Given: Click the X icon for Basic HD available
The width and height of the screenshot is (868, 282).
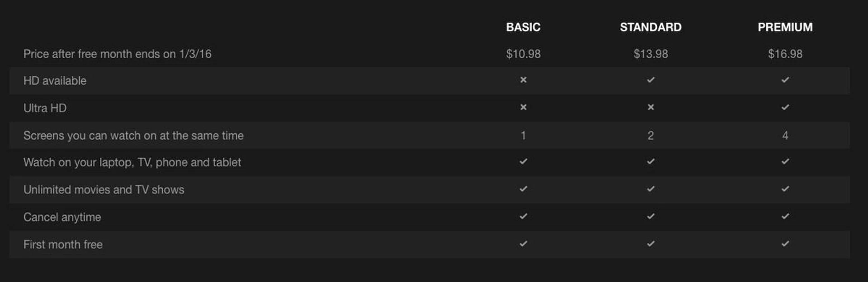Looking at the screenshot, I should [523, 80].
